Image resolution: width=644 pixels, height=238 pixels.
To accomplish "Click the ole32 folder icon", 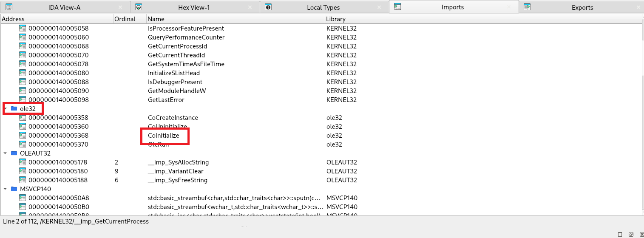I will point(14,108).
